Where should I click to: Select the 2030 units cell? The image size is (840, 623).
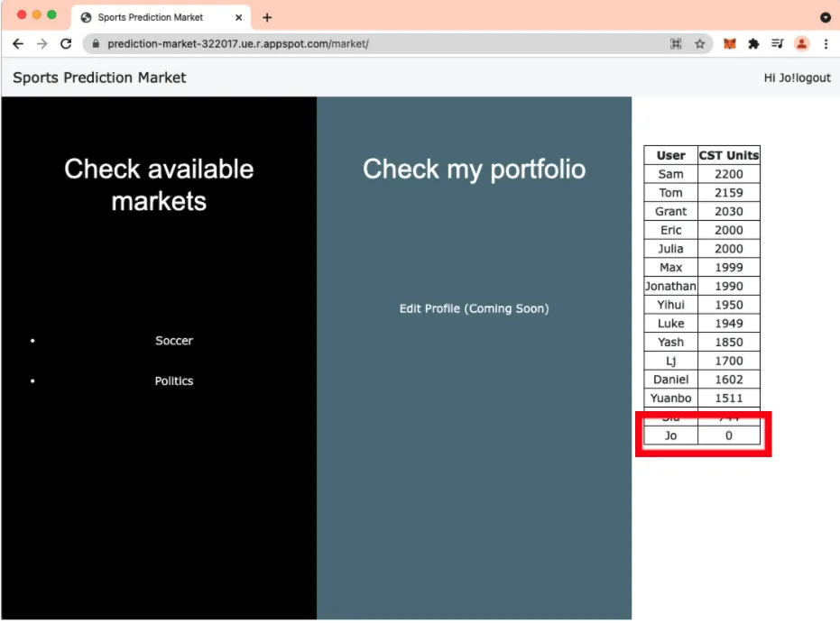point(729,211)
